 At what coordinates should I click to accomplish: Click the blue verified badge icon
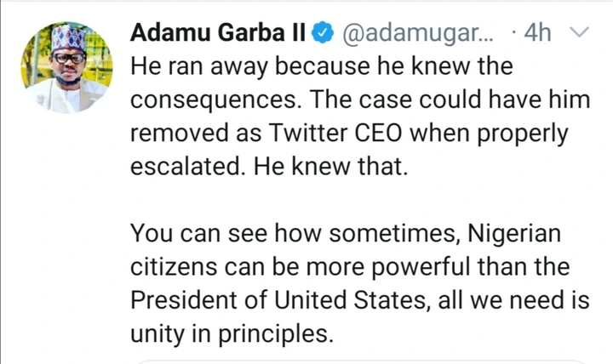coord(322,34)
